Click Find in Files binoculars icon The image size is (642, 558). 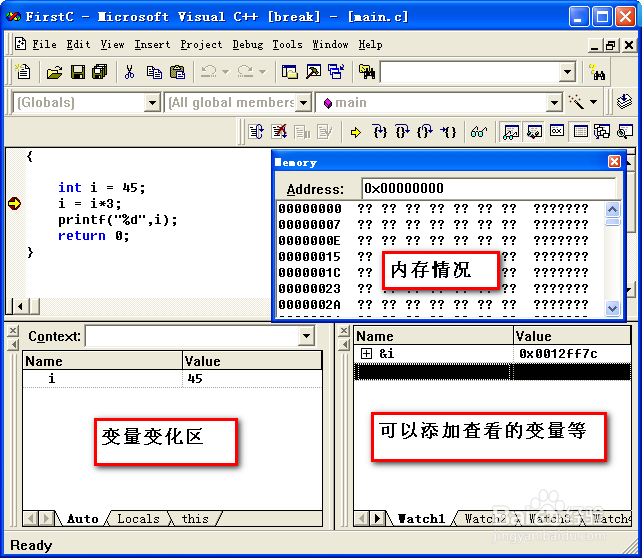[367, 72]
